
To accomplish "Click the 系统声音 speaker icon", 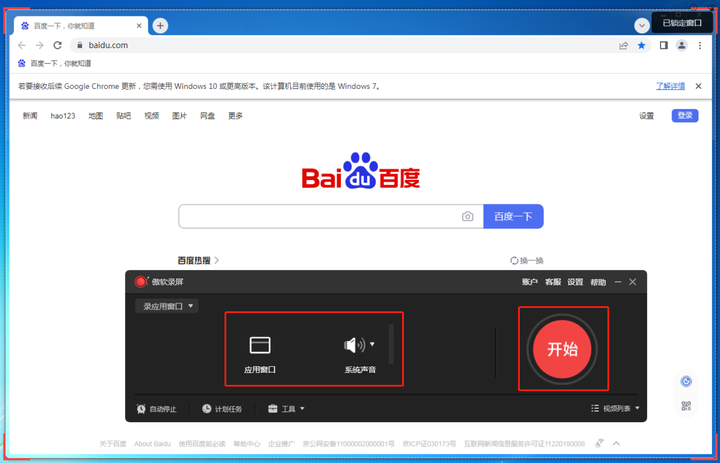I will (354, 345).
